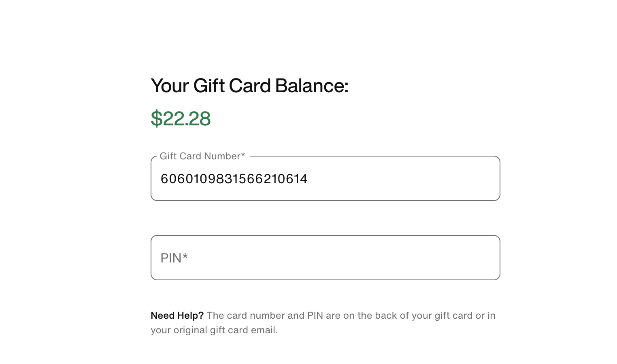The width and height of the screenshot is (617, 364).
Task: Click the word 'Your' in the heading
Action: (x=170, y=86)
